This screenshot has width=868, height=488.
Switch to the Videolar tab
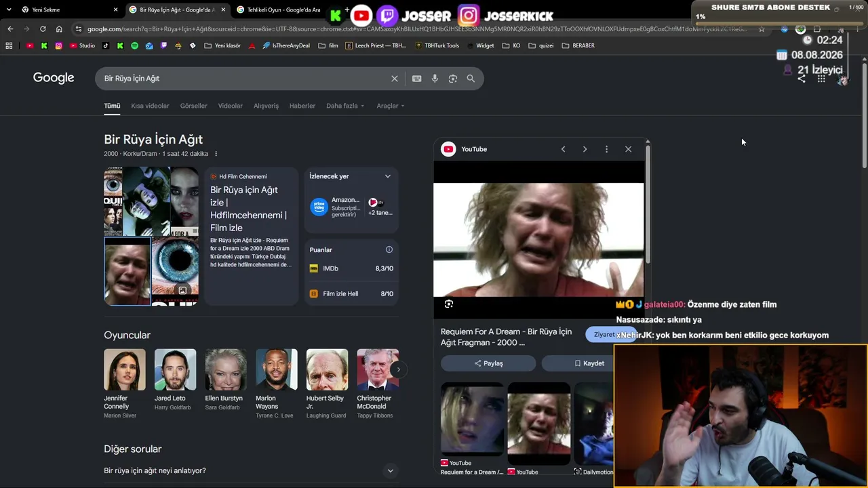pyautogui.click(x=231, y=106)
